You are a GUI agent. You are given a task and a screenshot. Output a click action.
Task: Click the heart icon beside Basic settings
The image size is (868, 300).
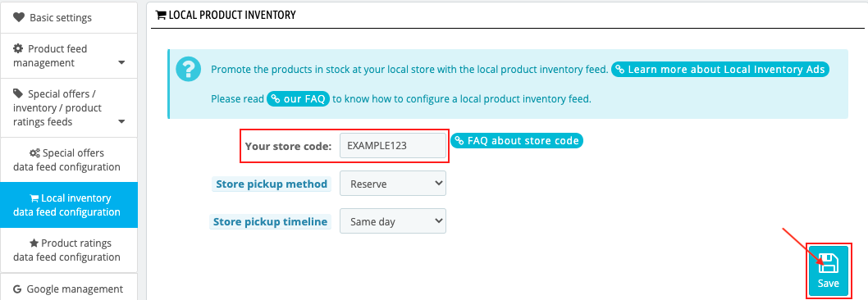tap(19, 18)
